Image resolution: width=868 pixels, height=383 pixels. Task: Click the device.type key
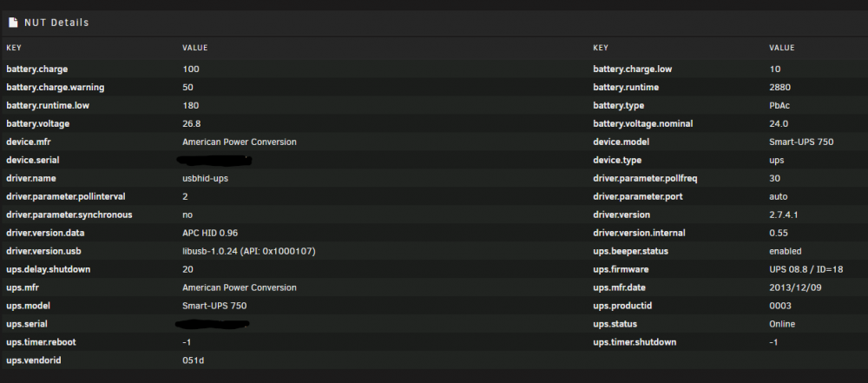pyautogui.click(x=617, y=160)
